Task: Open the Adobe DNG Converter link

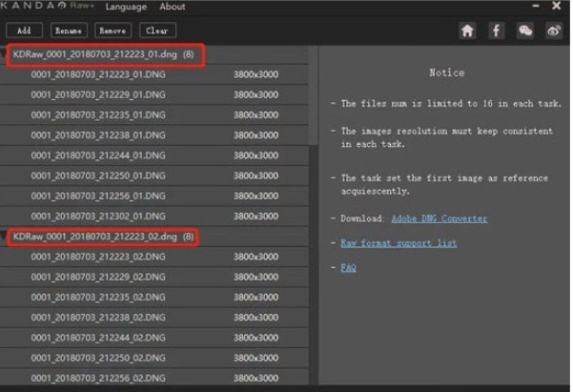Action: tap(439, 218)
